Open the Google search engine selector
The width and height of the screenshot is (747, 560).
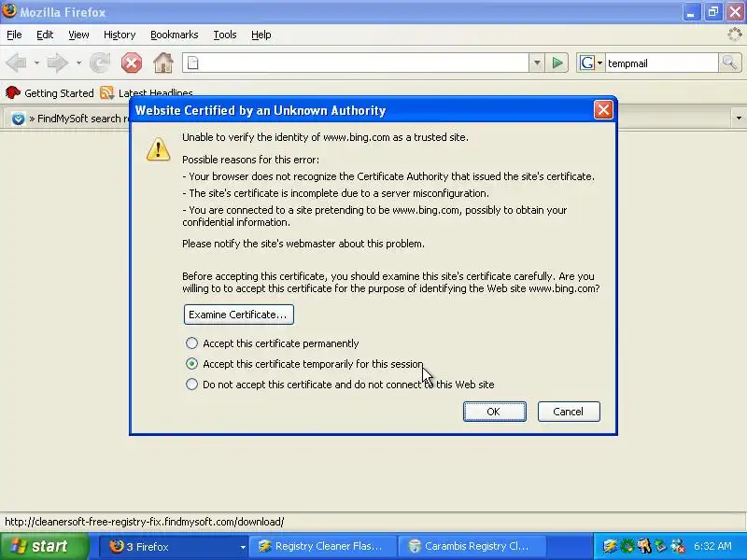pyautogui.click(x=591, y=63)
